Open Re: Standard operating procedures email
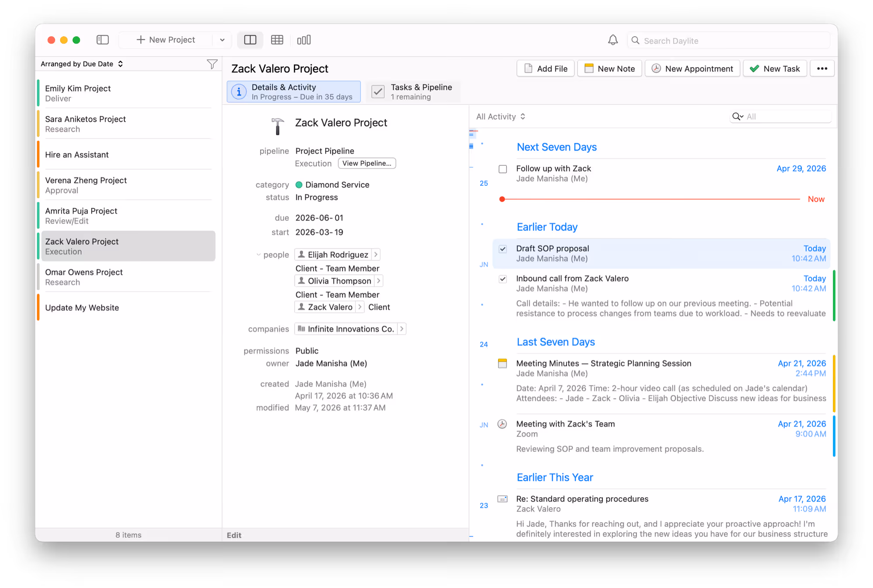Screen dimensions: 873x588 coord(662,516)
